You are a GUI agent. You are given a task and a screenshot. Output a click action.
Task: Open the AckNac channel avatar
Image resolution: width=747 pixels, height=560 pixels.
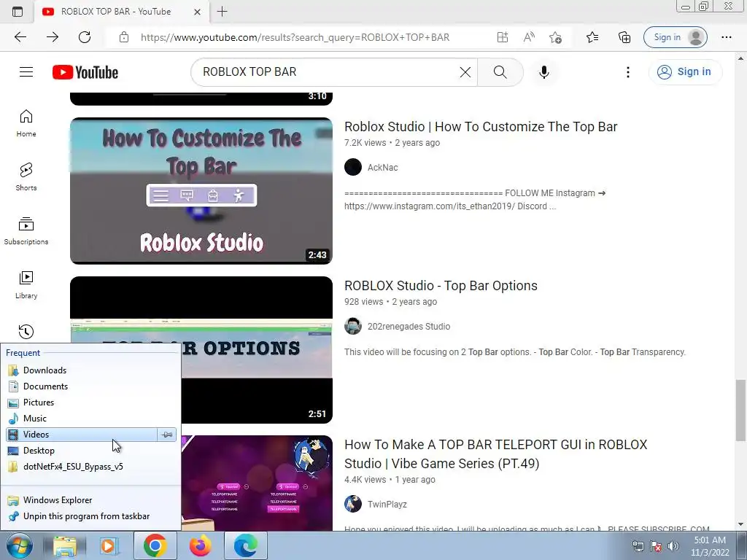353,167
